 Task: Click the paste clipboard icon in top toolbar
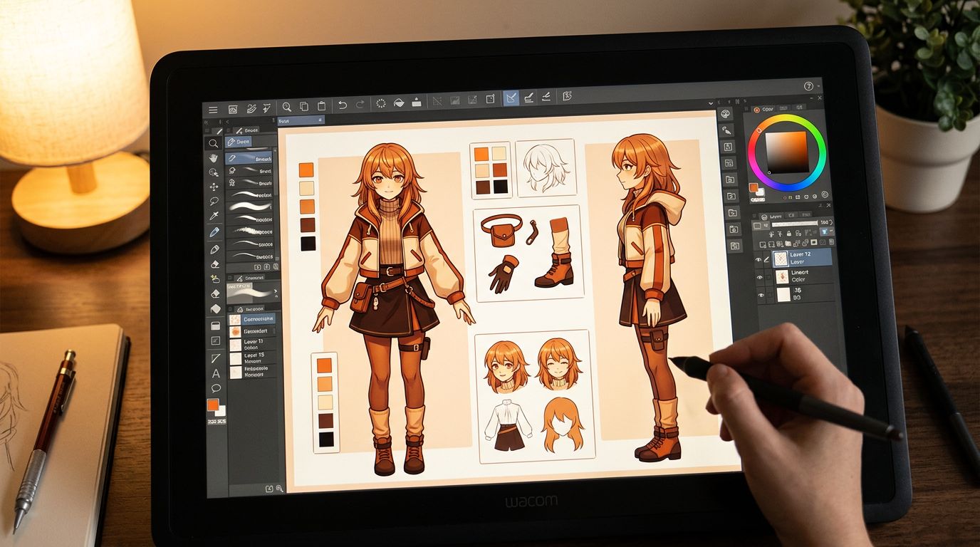click(x=321, y=105)
